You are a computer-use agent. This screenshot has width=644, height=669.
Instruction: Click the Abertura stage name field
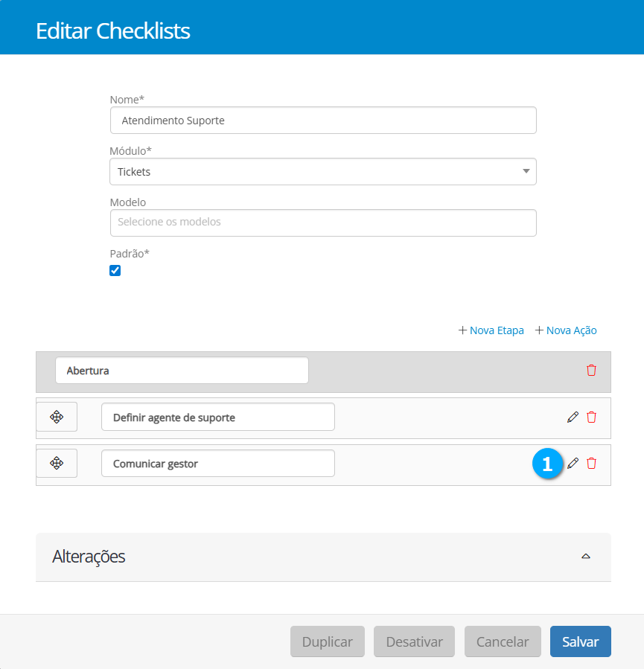[x=182, y=371]
